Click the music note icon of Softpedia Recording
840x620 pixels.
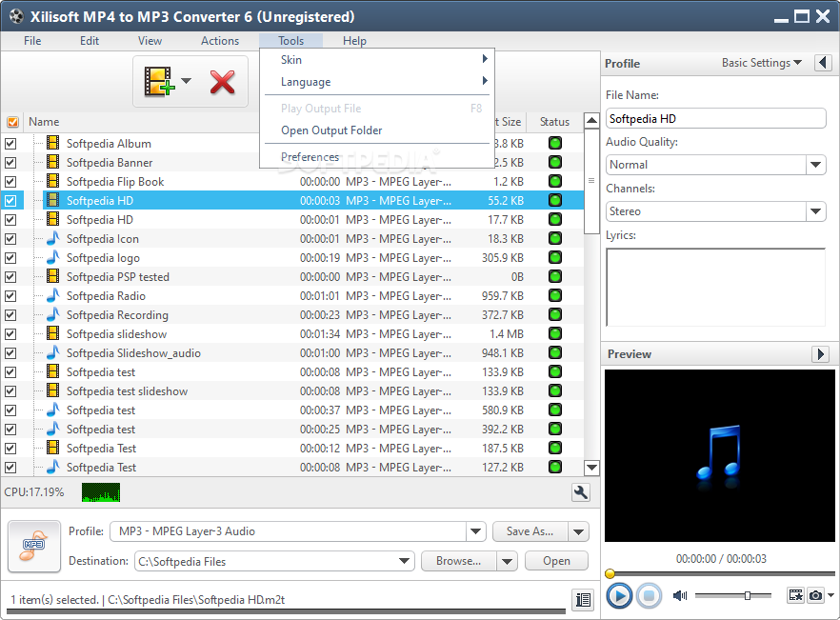(x=52, y=314)
